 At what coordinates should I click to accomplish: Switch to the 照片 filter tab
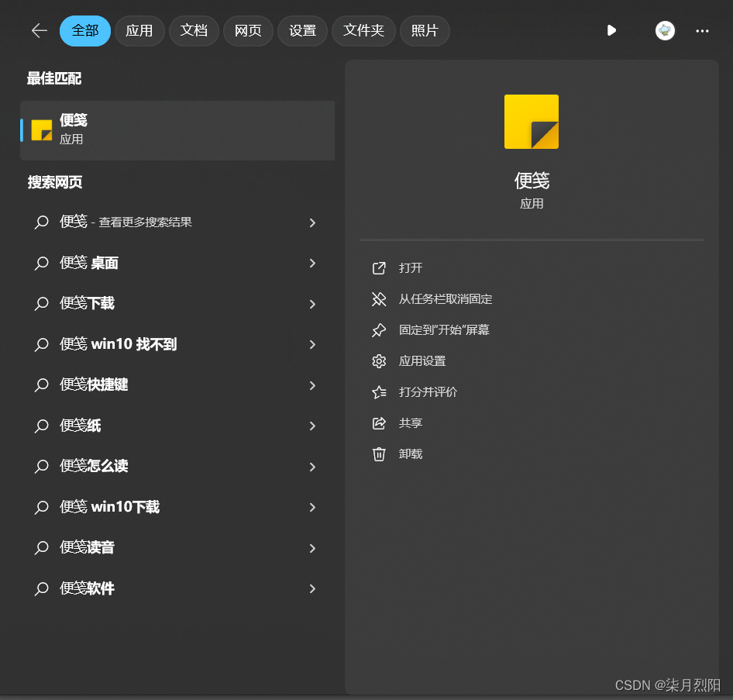[x=425, y=31]
